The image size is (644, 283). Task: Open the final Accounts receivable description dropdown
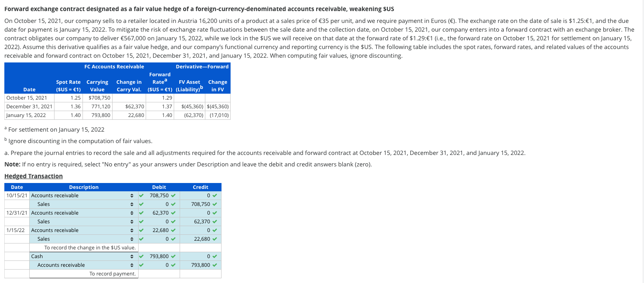[131, 265]
